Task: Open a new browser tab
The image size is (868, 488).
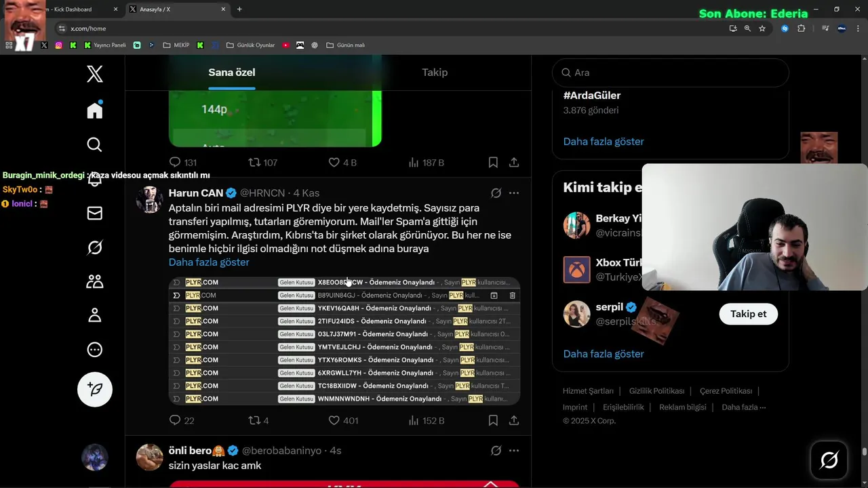Action: (x=239, y=9)
